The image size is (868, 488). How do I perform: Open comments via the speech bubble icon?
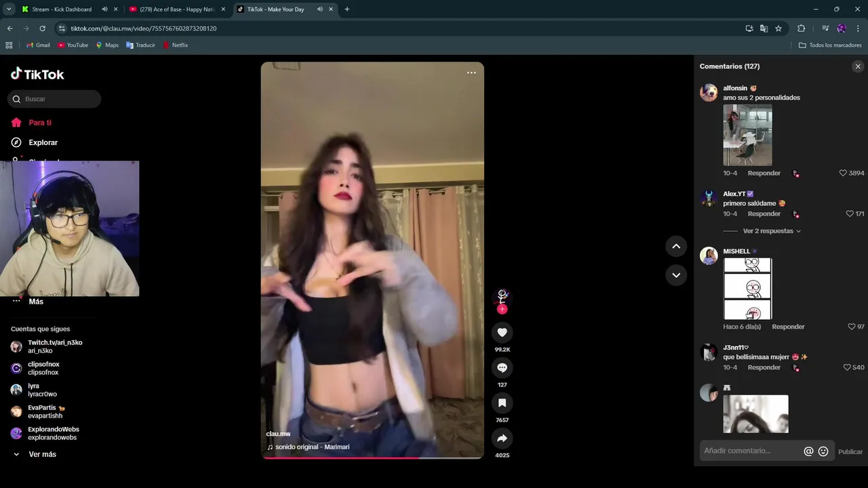coord(502,367)
